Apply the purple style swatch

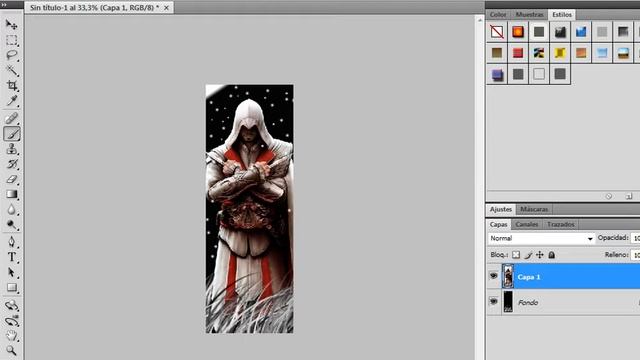[497, 74]
